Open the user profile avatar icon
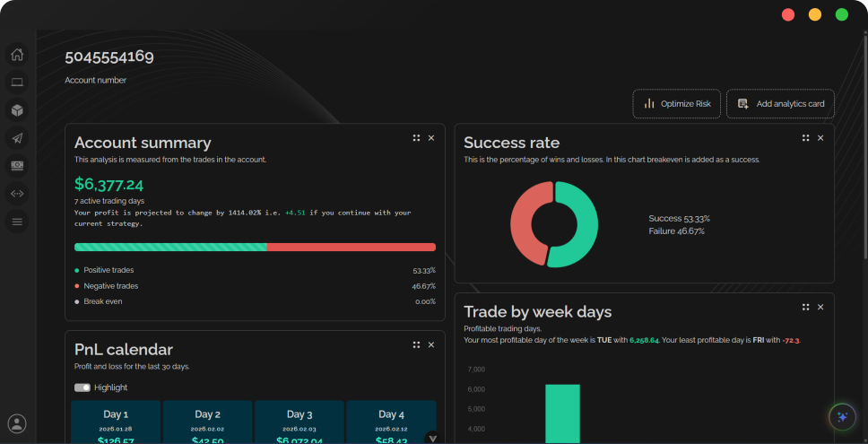Screen dimensions: 868x444 (17, 423)
